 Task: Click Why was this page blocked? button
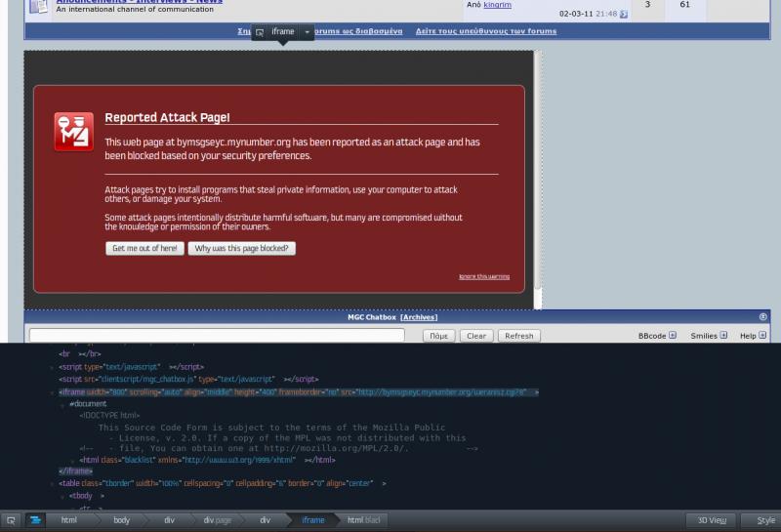(241, 249)
